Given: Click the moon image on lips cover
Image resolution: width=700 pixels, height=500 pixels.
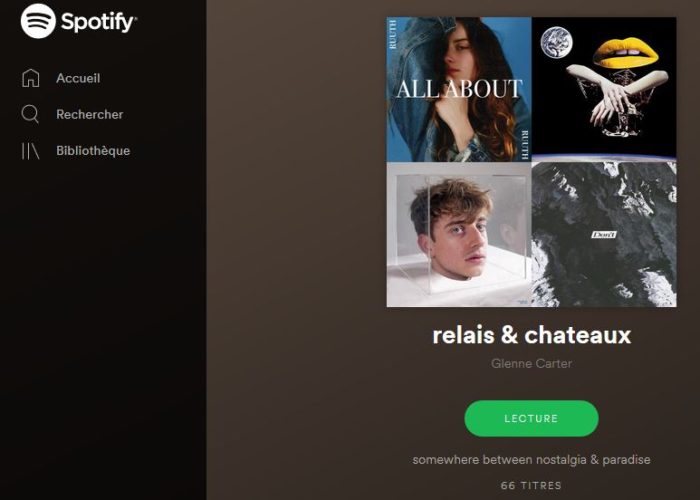Looking at the screenshot, I should 556,42.
